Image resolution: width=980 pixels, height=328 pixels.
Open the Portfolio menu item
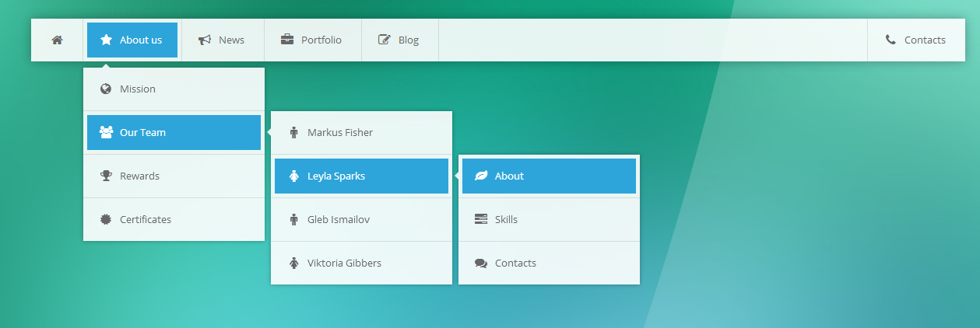coord(313,40)
